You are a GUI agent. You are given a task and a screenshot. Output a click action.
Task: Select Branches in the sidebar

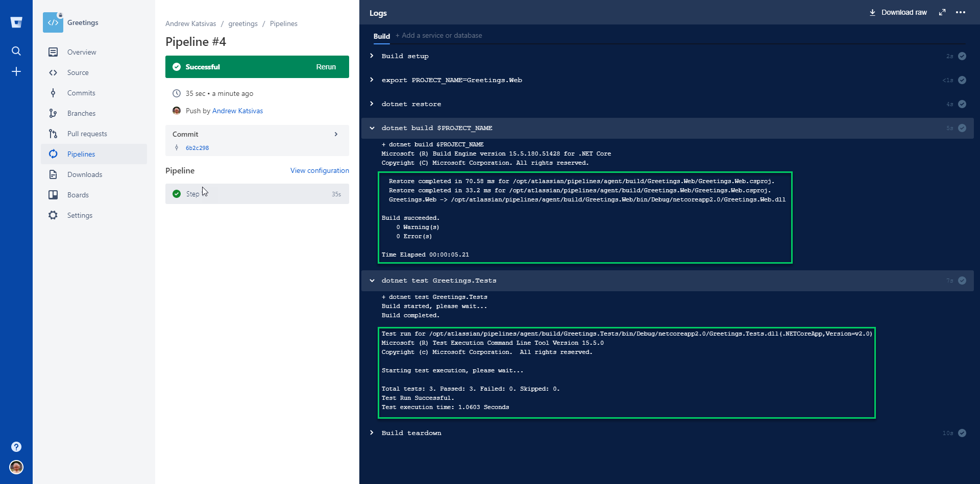(82, 113)
